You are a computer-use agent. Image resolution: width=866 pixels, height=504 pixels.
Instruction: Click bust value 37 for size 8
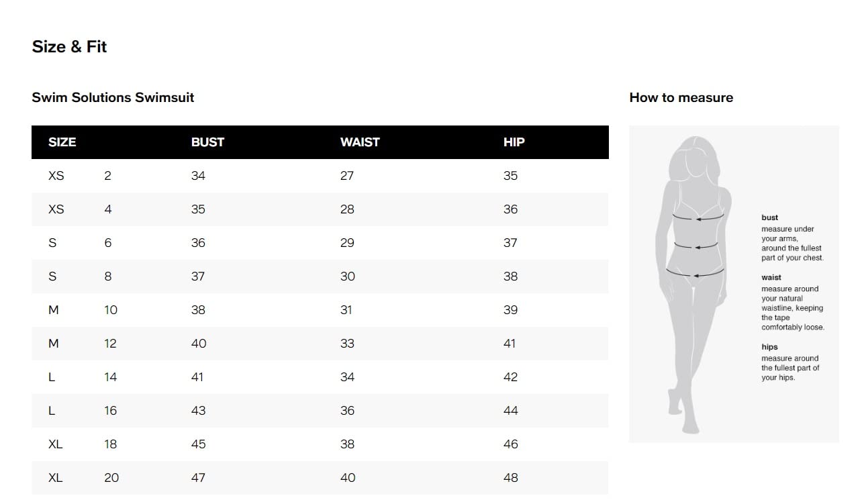tap(198, 276)
